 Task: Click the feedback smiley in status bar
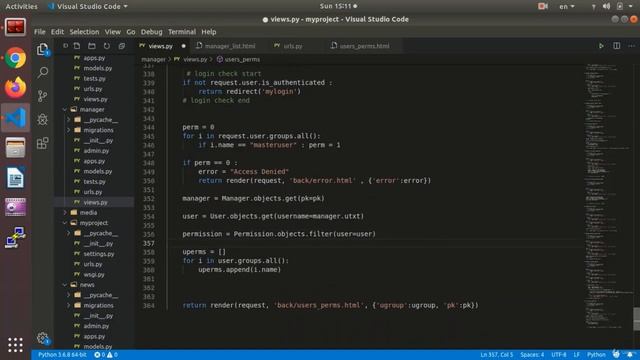click(616, 354)
